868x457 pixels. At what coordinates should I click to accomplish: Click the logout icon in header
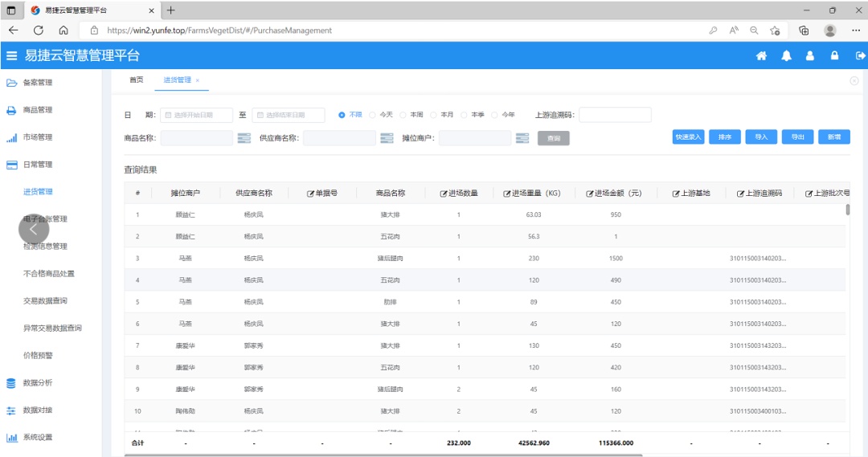(860, 56)
